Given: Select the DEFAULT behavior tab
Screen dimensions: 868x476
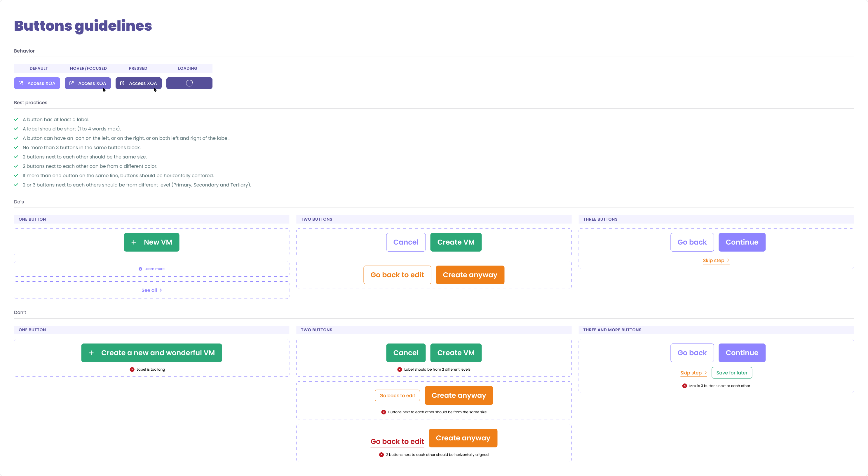Looking at the screenshot, I should point(38,68).
